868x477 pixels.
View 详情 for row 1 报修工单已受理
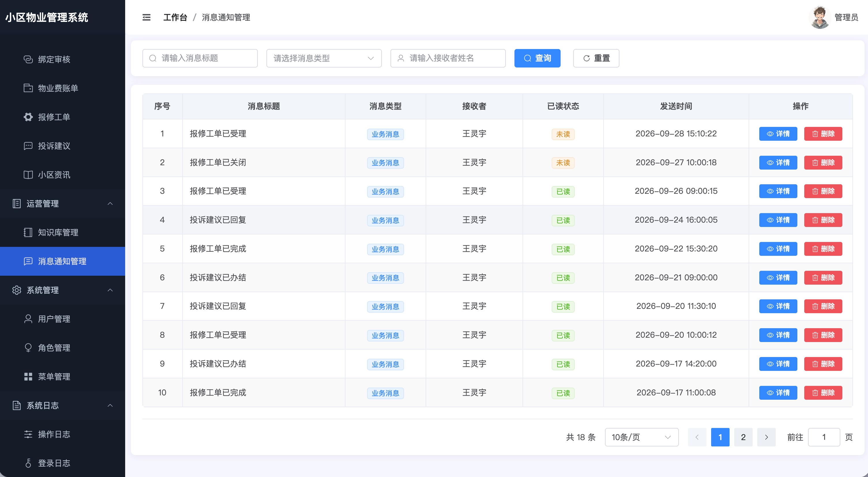tap(778, 134)
